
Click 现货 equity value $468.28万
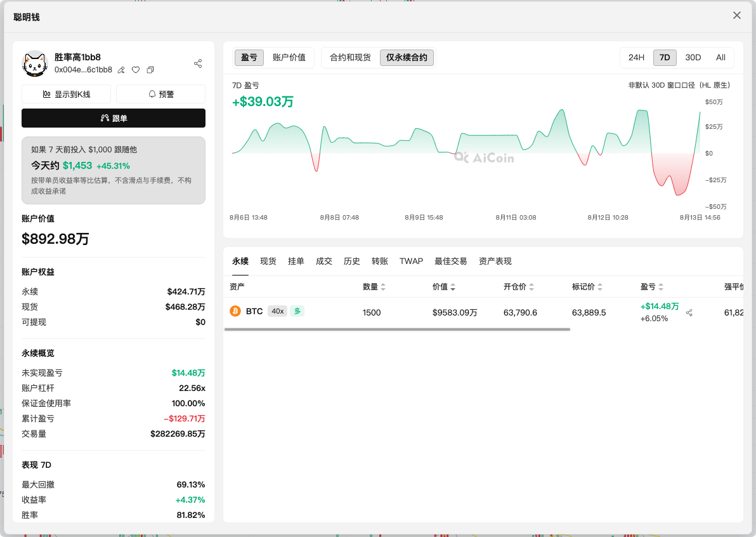tap(185, 307)
